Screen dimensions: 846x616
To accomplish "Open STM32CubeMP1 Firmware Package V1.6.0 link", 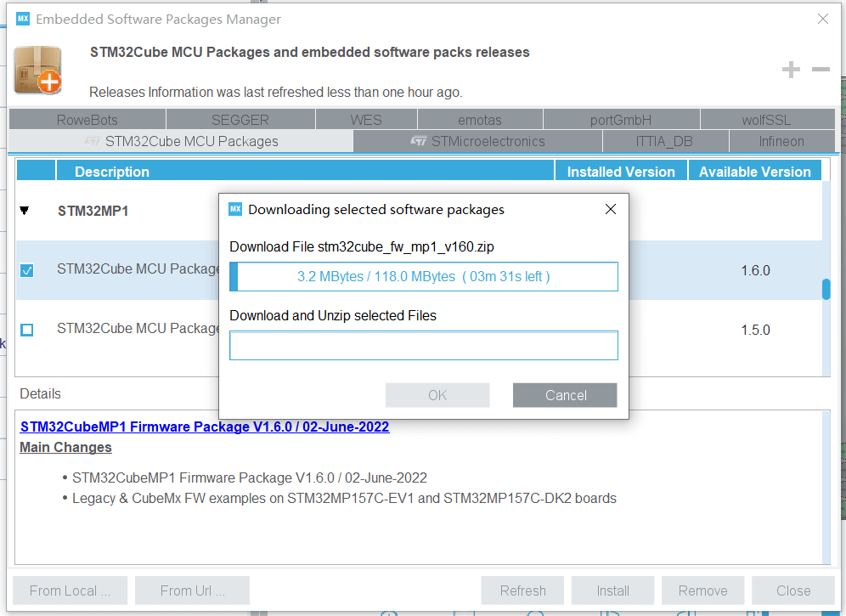I will 205,427.
